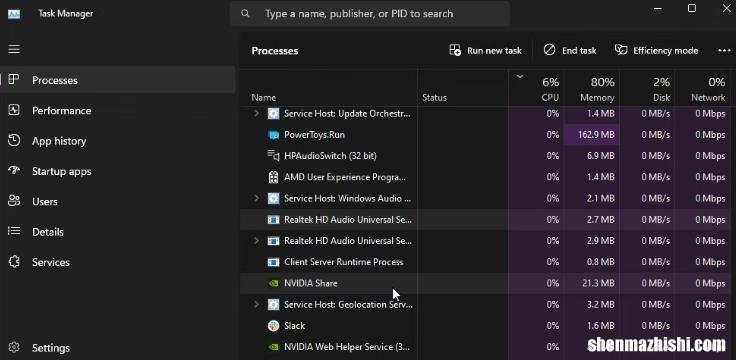Click the 21.3 MB memory value
Screen dimensions: 736x360
coord(598,283)
